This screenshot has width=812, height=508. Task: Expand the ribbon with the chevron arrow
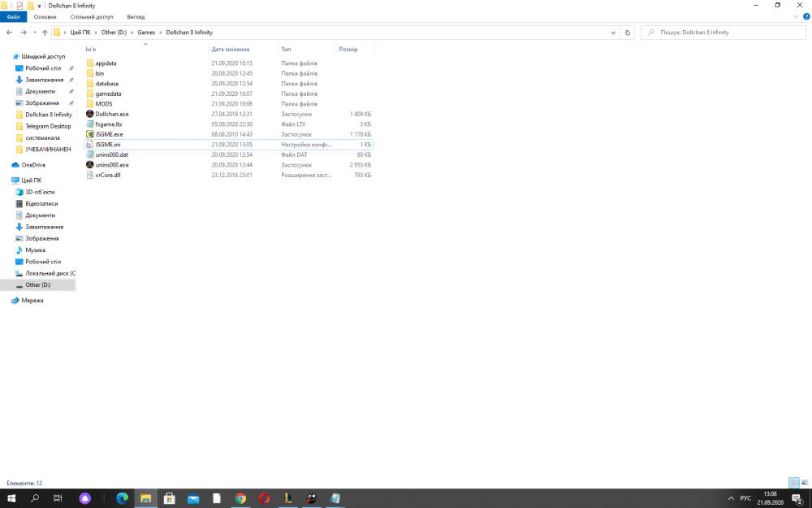[x=795, y=16]
